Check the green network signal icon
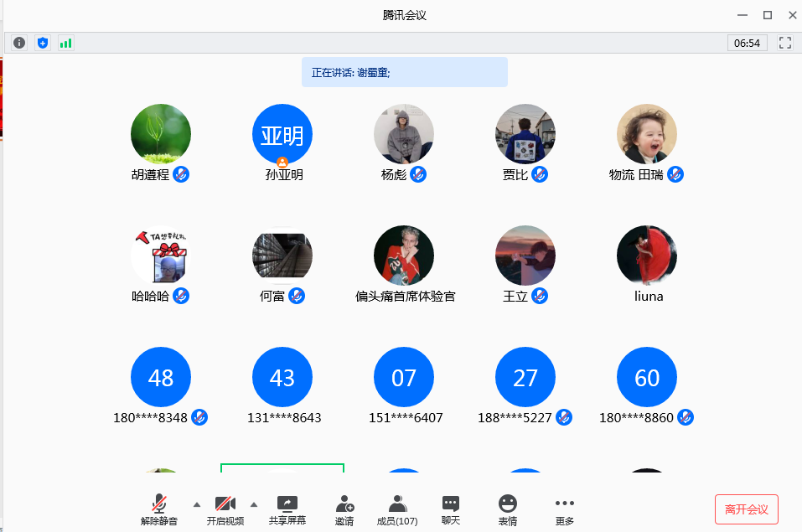This screenshot has width=802, height=532. 65,43
